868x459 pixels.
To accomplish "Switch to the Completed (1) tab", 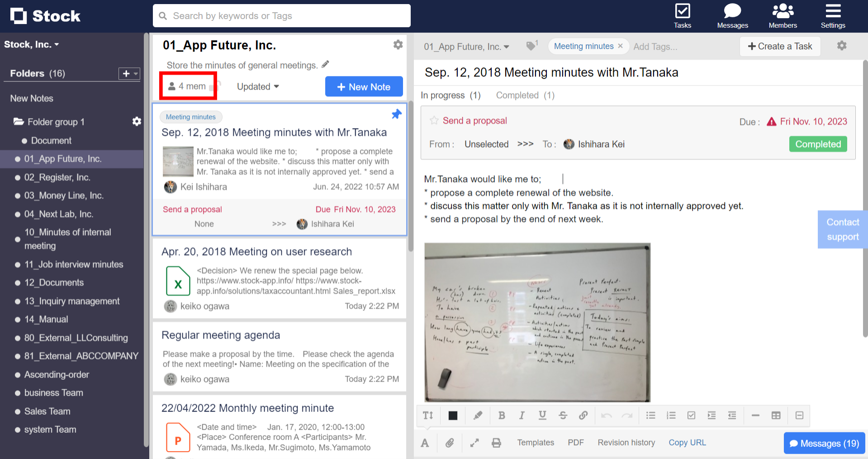I will [x=525, y=95].
